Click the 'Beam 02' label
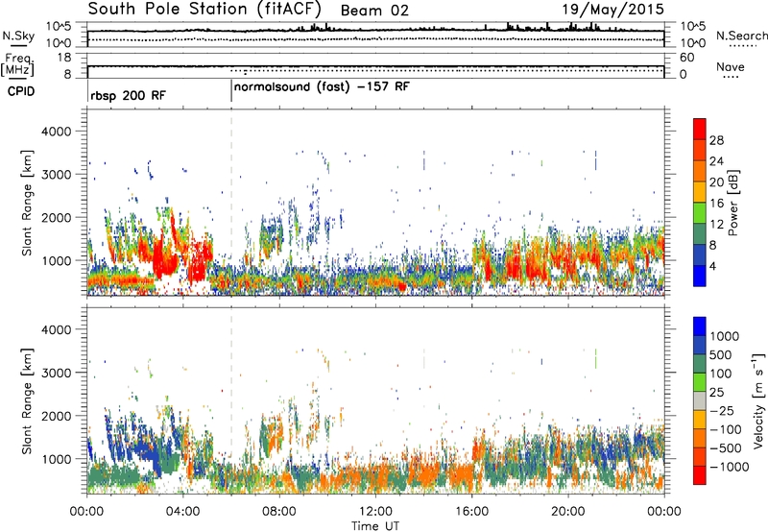Viewport: 768px width, 532px height. (x=374, y=11)
